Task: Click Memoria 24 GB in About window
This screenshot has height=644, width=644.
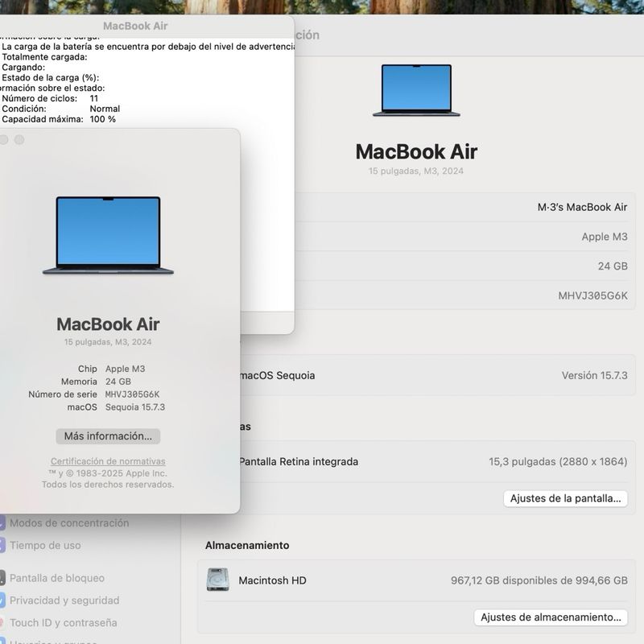Action: coord(96,382)
